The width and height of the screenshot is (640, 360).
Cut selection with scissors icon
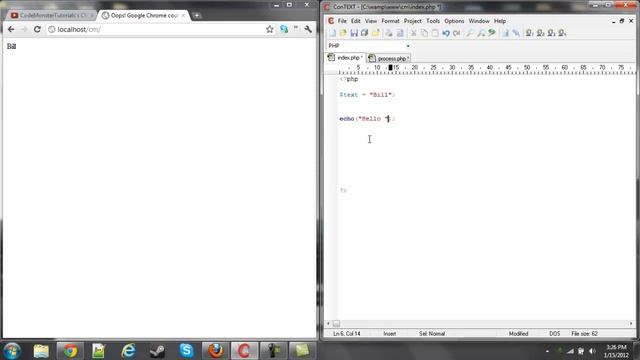pos(413,33)
